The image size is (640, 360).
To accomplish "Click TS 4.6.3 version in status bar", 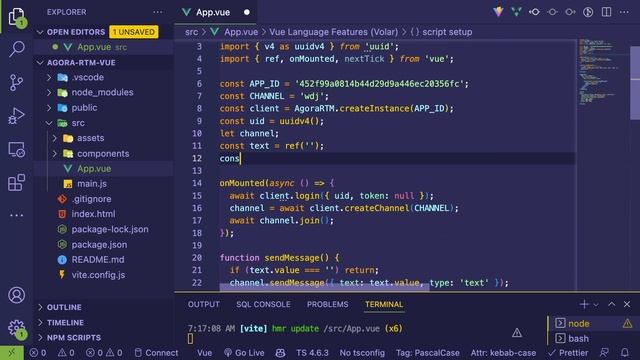I will click(x=312, y=353).
